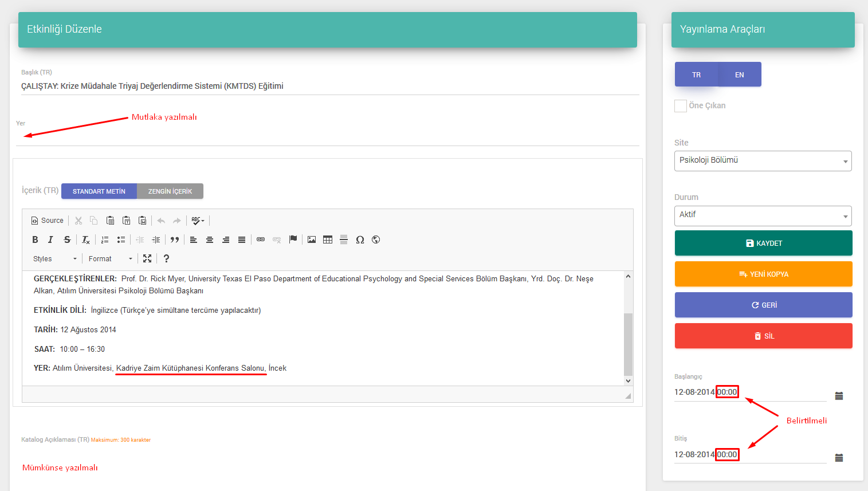Insert an image into content
Screen dimensions: 868x491
[312, 239]
